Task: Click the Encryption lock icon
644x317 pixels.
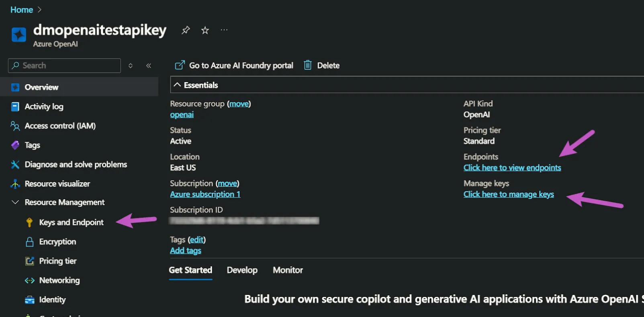Action: click(29, 242)
